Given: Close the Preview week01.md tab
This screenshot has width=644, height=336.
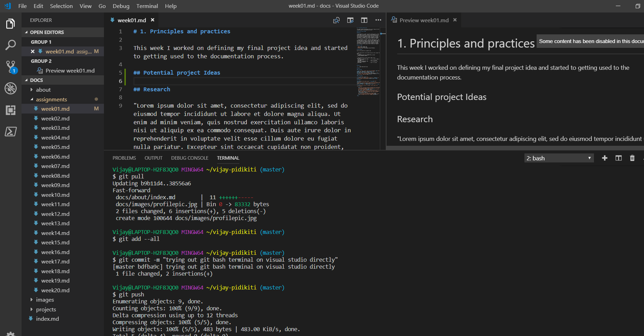Looking at the screenshot, I should click(x=455, y=20).
